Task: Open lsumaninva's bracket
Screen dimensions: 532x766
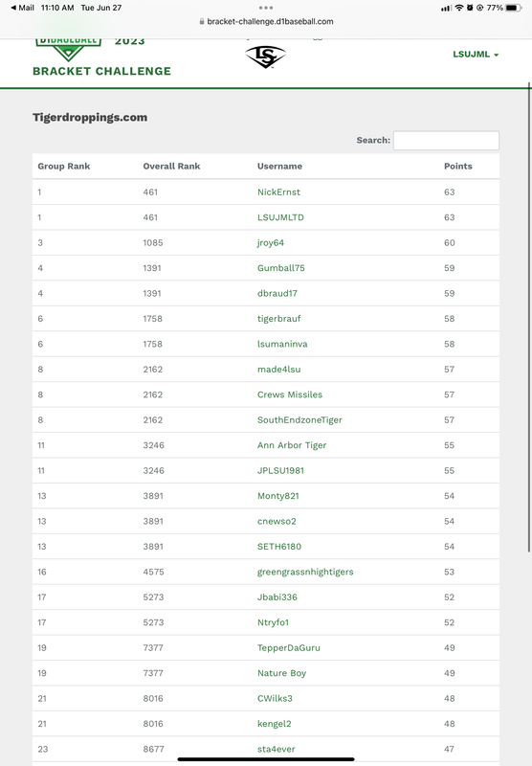Action: pyautogui.click(x=282, y=344)
